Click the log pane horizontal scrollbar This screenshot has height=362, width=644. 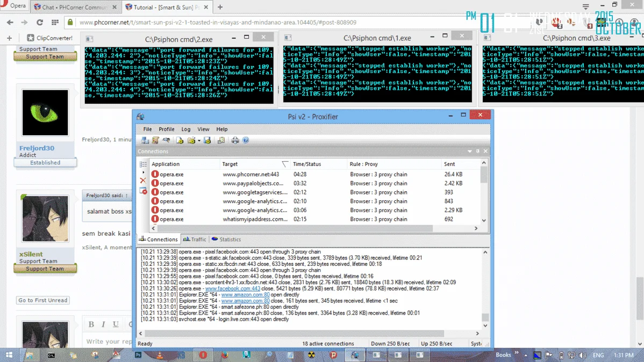[294, 334]
